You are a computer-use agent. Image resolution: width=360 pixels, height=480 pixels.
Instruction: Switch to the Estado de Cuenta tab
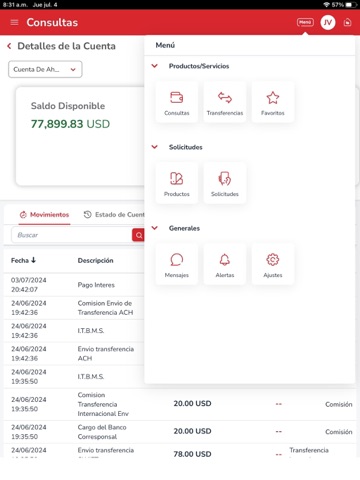click(x=114, y=215)
